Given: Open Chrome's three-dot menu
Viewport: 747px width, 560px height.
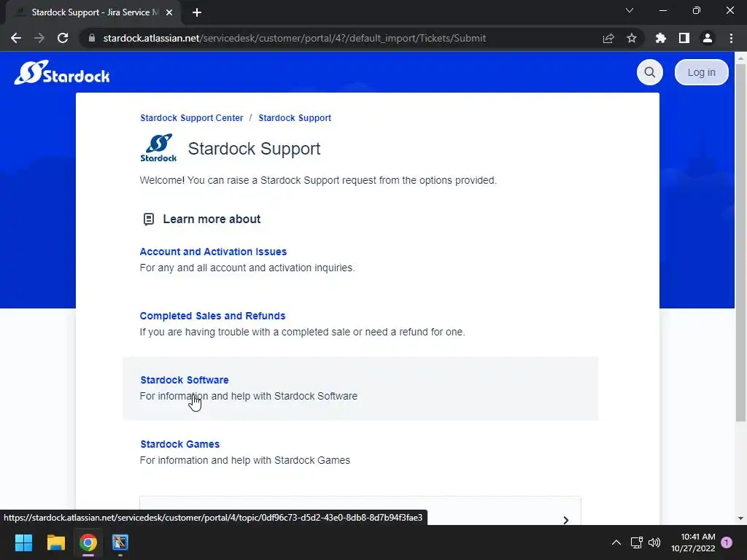Looking at the screenshot, I should point(731,38).
